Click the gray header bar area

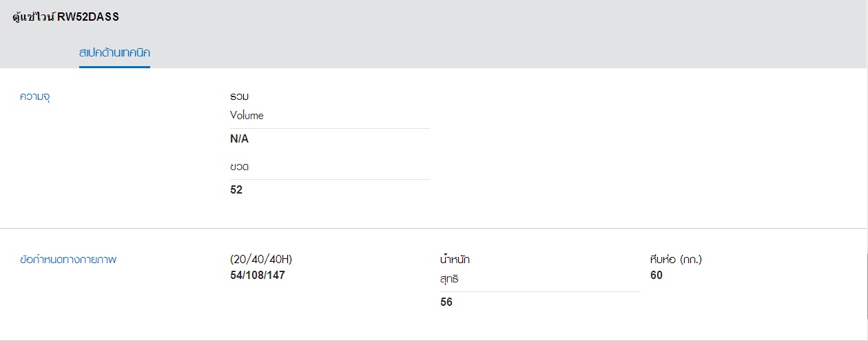point(434,34)
